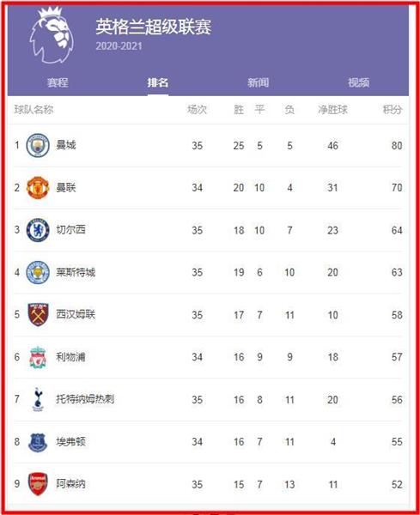Open the 新闻 tab
420x515 pixels.
(258, 82)
